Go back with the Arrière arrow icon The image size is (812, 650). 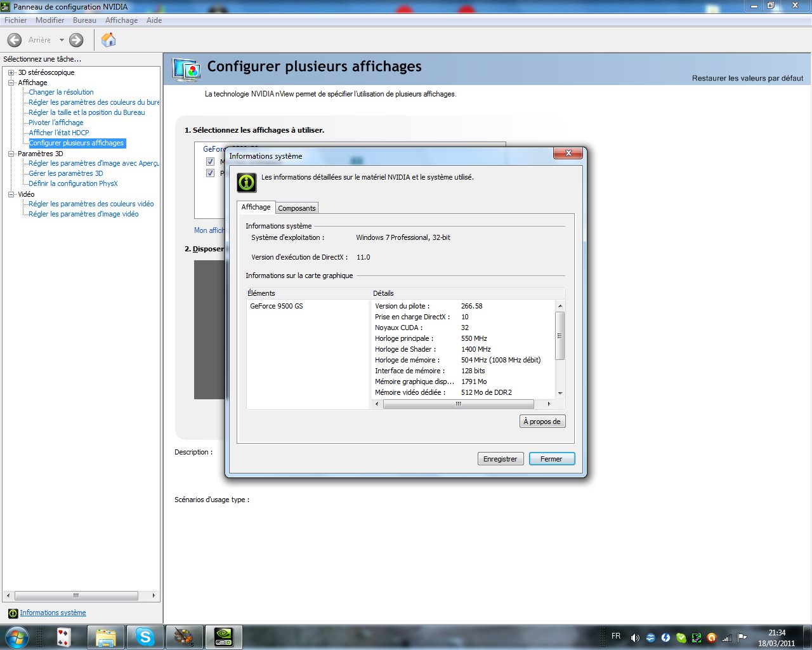[15, 40]
